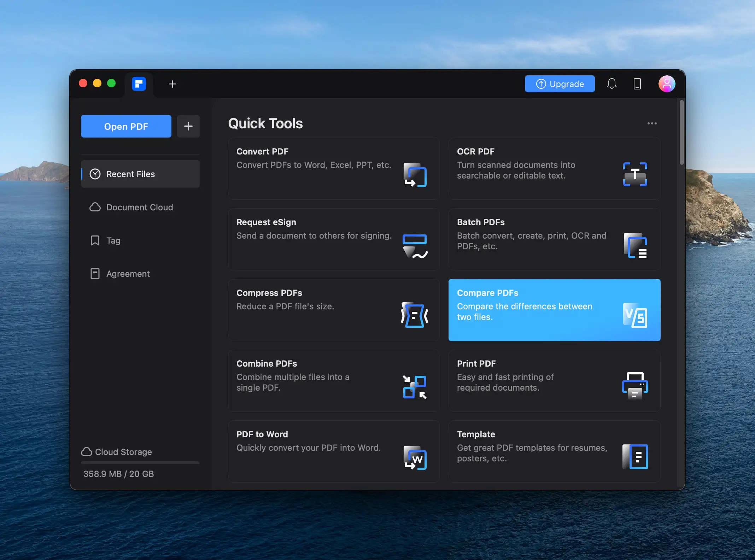Click the 358.9 MB / 20 GB text
Image resolution: width=755 pixels, height=560 pixels.
click(x=118, y=474)
